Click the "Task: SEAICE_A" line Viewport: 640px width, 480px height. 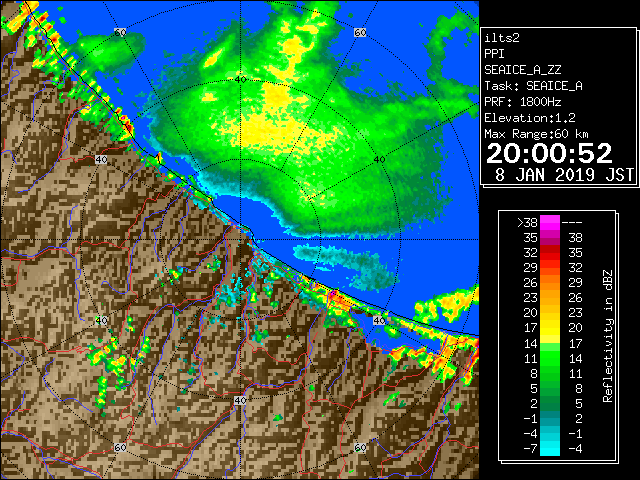pos(533,86)
